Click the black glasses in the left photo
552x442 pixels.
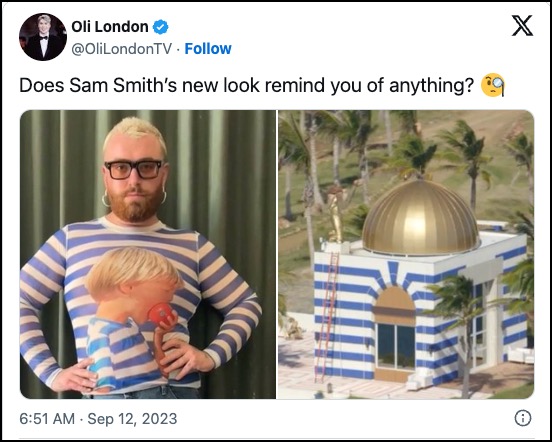point(134,170)
